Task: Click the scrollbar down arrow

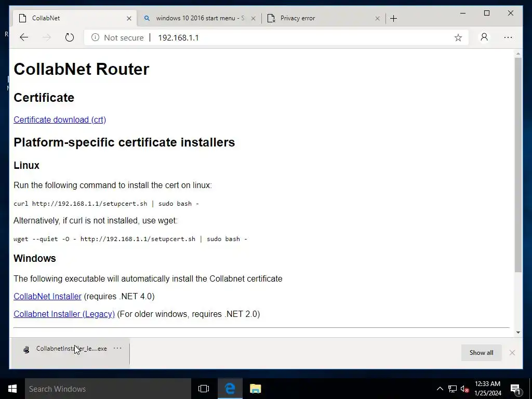Action: click(x=518, y=332)
